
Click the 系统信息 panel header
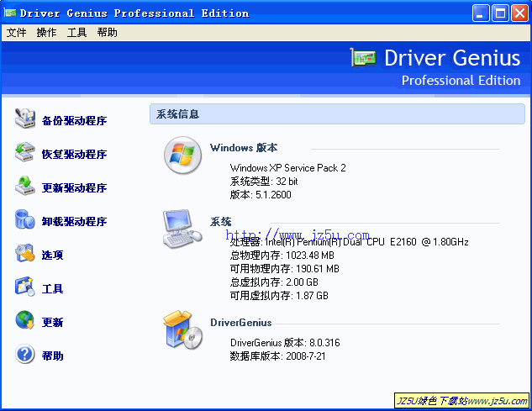point(337,114)
